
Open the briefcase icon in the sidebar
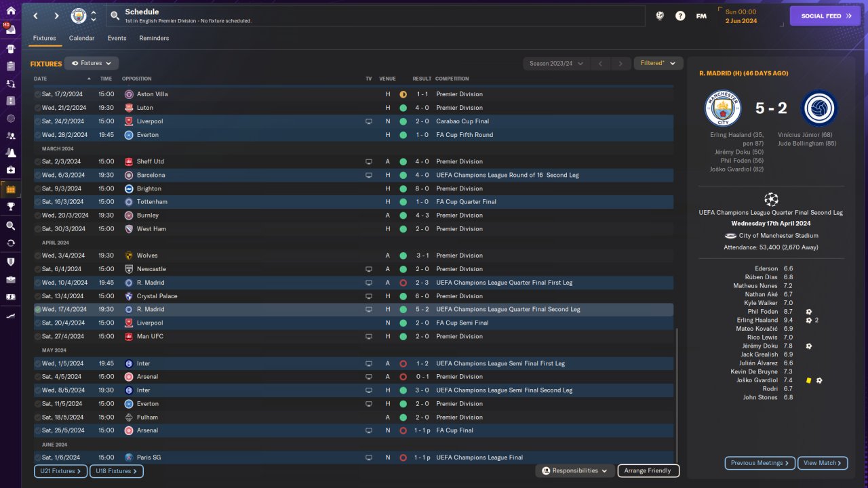tap(10, 279)
